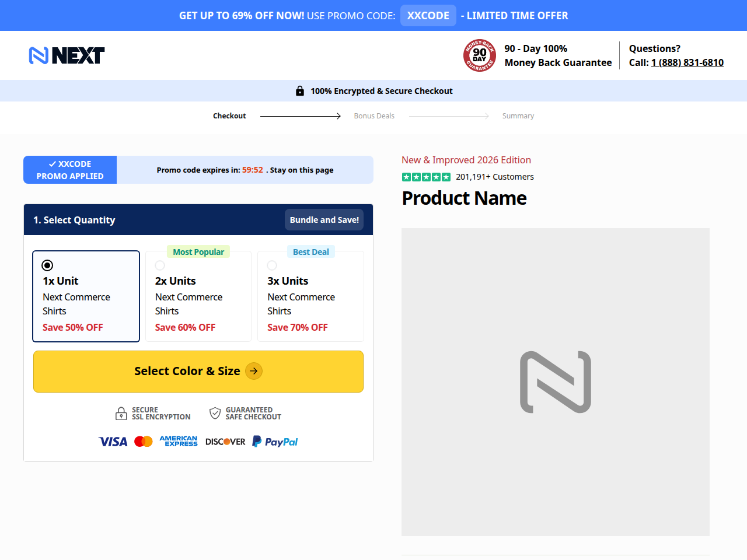The height and width of the screenshot is (560, 747).
Task: Select the 2x Units radio option
Action: tap(160, 265)
